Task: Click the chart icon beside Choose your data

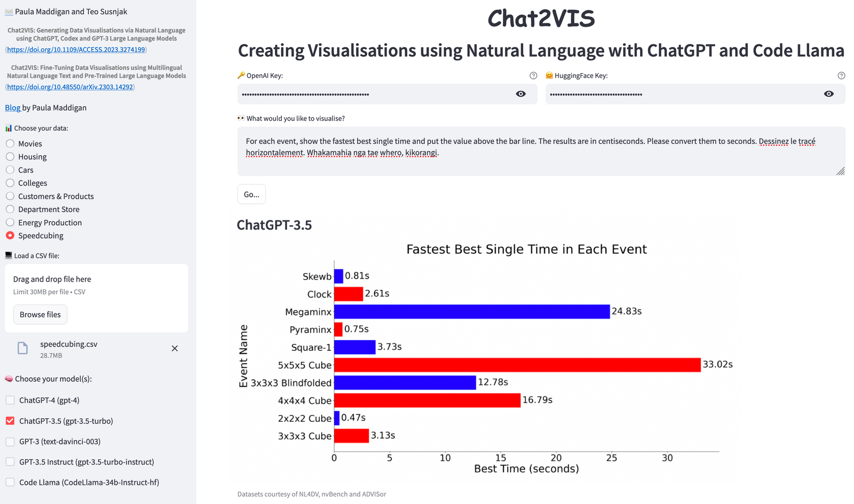Action: pyautogui.click(x=9, y=128)
